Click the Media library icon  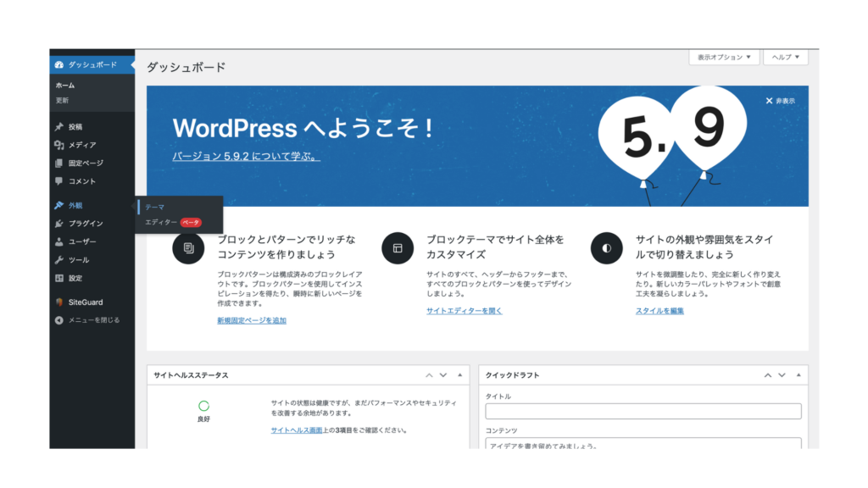tap(59, 145)
